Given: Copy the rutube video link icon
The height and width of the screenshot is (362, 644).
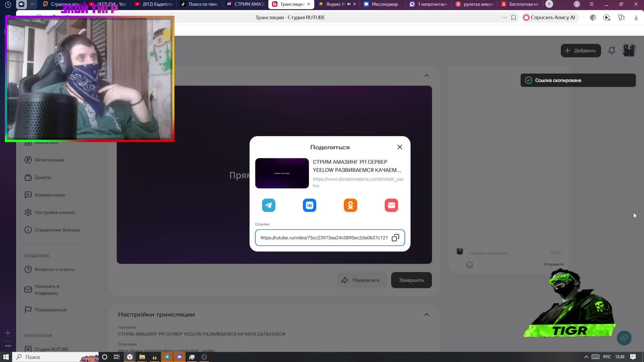Looking at the screenshot, I should 395,238.
